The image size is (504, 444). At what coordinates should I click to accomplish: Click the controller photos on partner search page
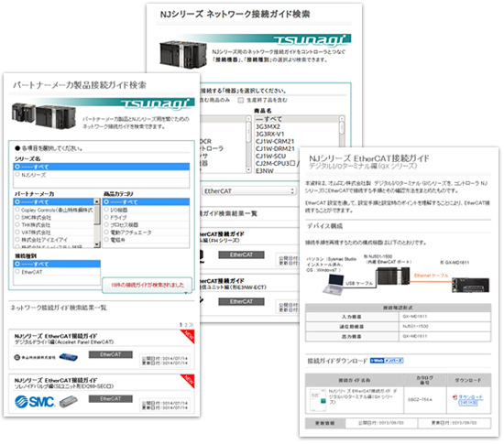pos(44,115)
